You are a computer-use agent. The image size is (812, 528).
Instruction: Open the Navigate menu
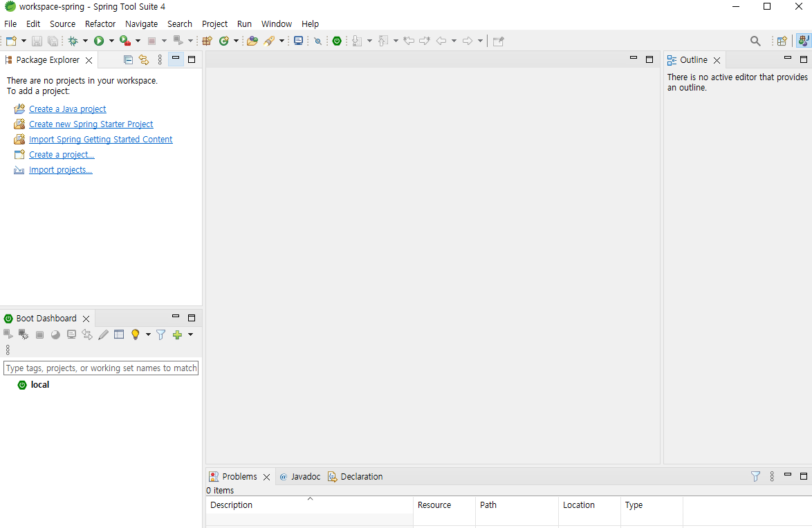[x=141, y=23]
